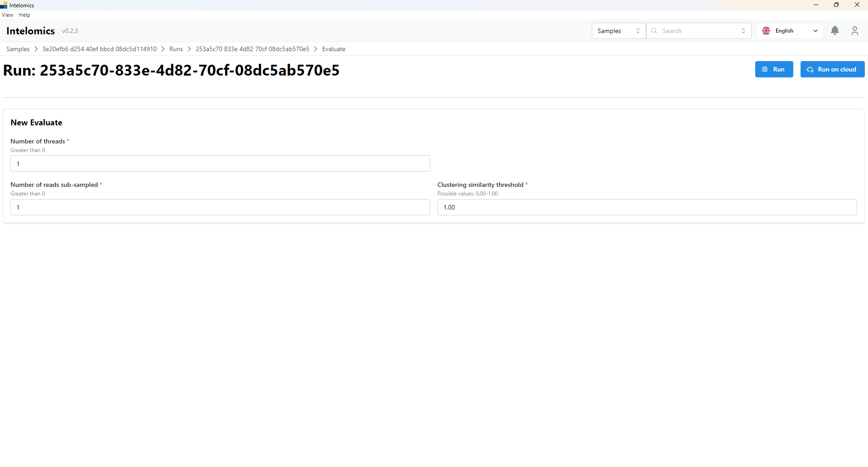Click the Intelomics logo title

(x=30, y=31)
